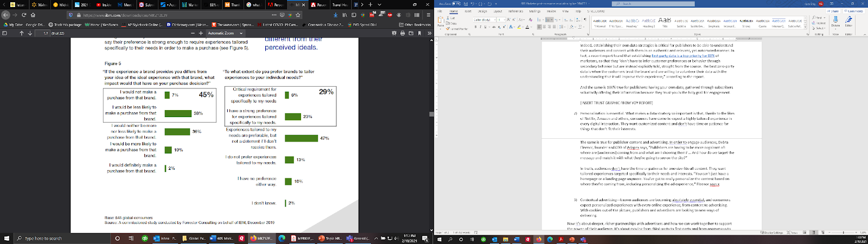List all Firefox tabs dropdown

coord(379,4)
